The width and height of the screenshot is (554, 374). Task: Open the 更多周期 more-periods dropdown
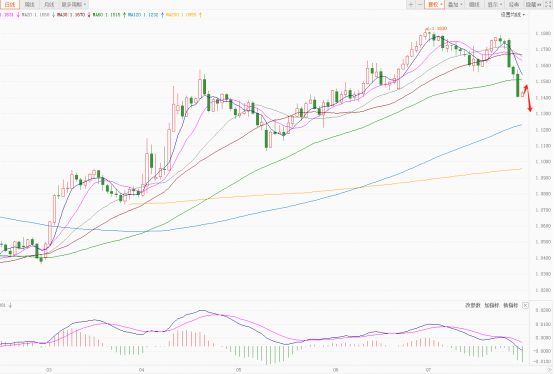[x=74, y=5]
